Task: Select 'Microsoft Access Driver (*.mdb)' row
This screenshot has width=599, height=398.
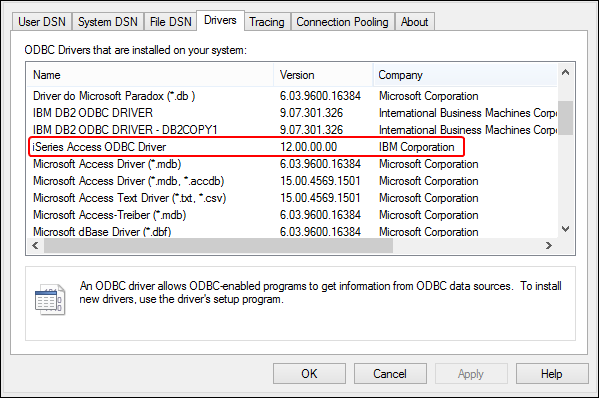Action: (x=292, y=164)
